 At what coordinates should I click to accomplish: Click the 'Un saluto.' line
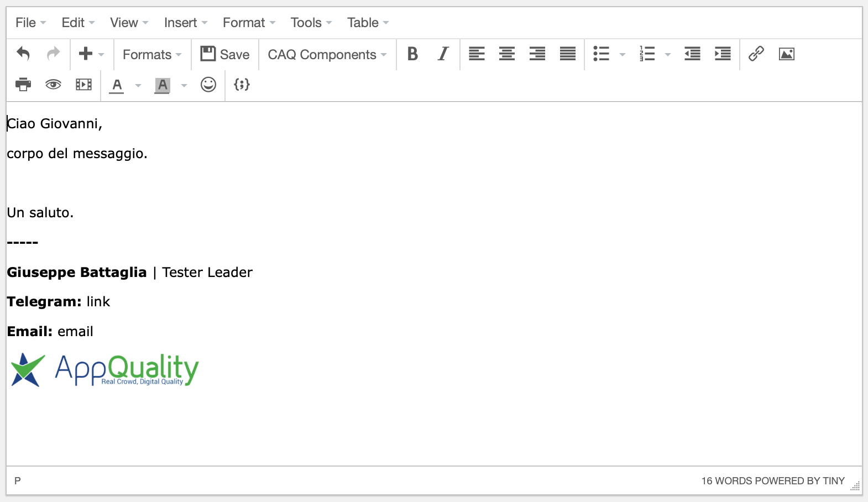(40, 212)
